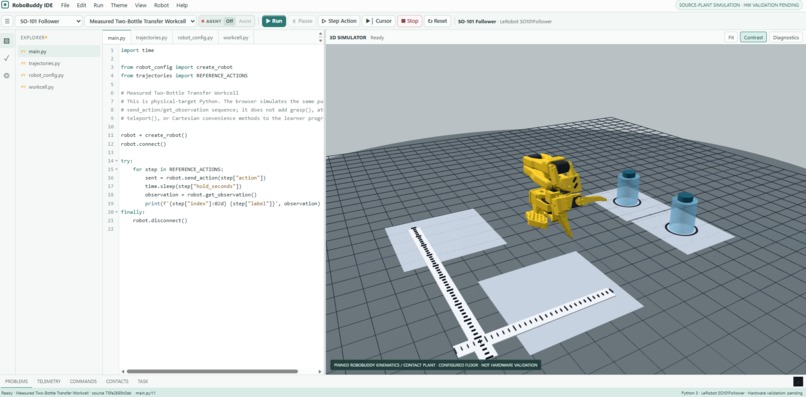Click the red Stop button
Image resolution: width=806 pixels, height=397 pixels.
(x=410, y=21)
